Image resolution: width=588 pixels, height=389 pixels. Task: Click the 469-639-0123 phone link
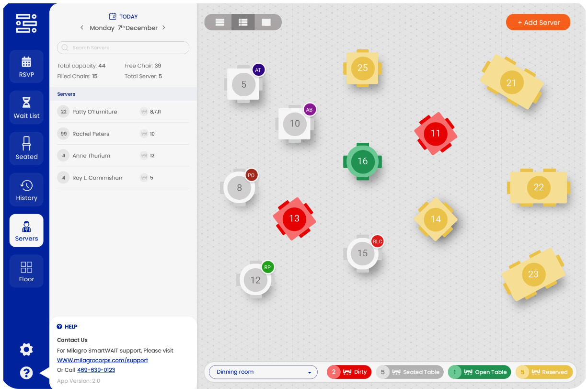coord(96,370)
